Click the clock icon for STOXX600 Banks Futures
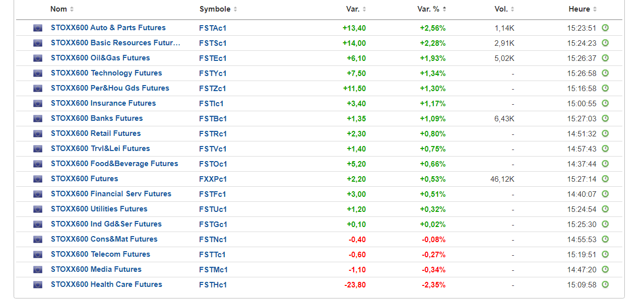Image resolution: width=644 pixels, height=300 pixels. click(605, 118)
